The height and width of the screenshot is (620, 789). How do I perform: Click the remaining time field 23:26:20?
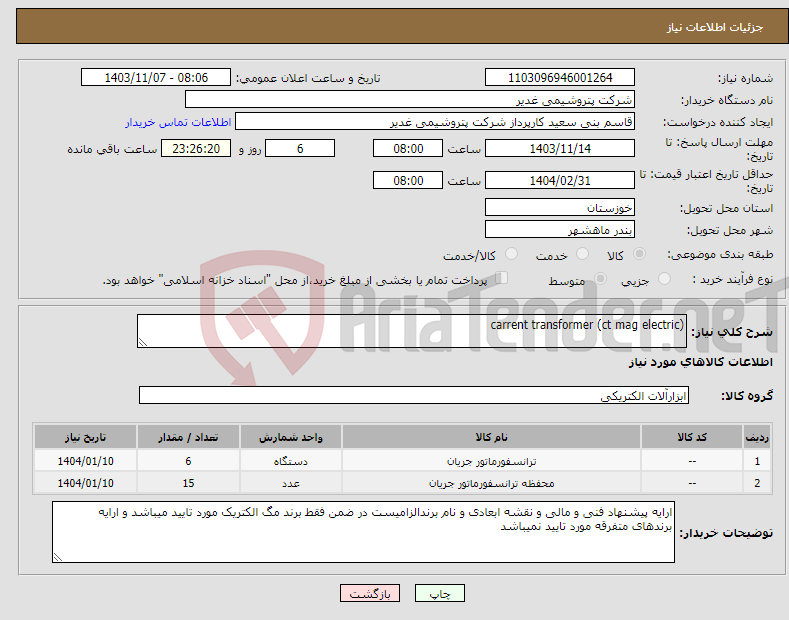[x=196, y=148]
